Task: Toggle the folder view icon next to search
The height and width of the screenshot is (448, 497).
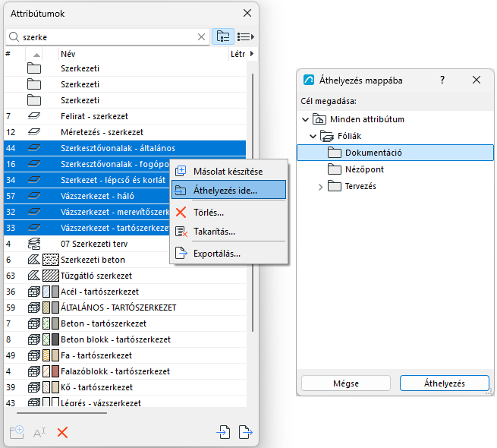Action: click(x=223, y=36)
